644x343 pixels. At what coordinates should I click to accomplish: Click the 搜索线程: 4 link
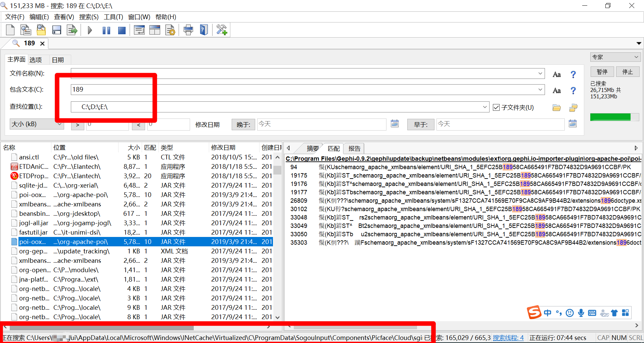point(508,338)
